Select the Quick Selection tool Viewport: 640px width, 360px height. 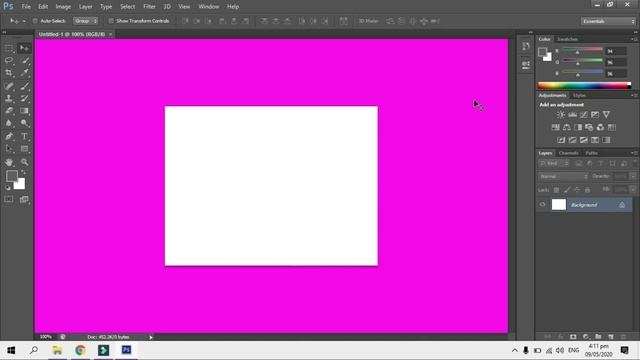[x=24, y=60]
